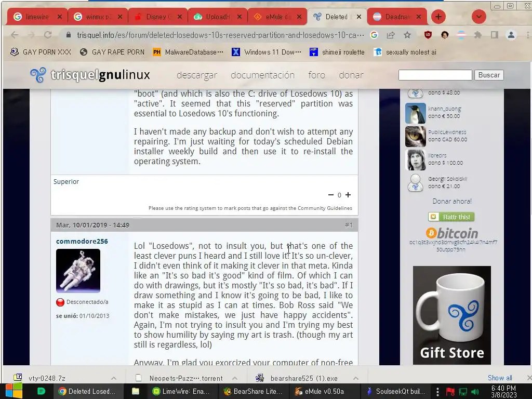Expand options for Neopets torrent download
Screen dimensions: 532x399
point(235,378)
